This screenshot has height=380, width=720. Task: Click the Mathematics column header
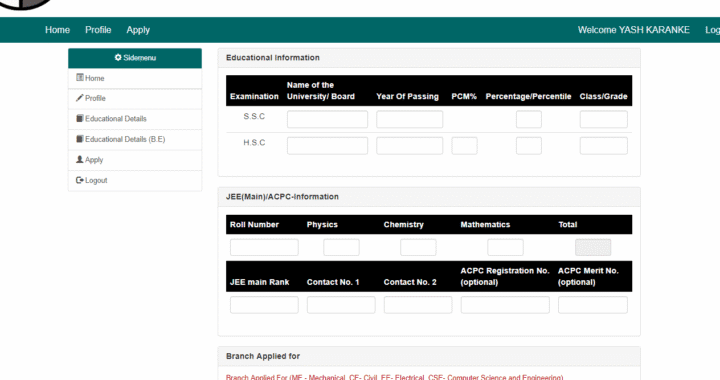click(485, 225)
